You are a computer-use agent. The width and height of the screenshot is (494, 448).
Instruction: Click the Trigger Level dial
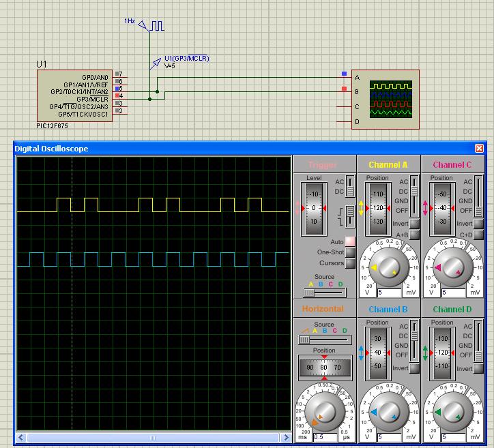pyautogui.click(x=315, y=207)
